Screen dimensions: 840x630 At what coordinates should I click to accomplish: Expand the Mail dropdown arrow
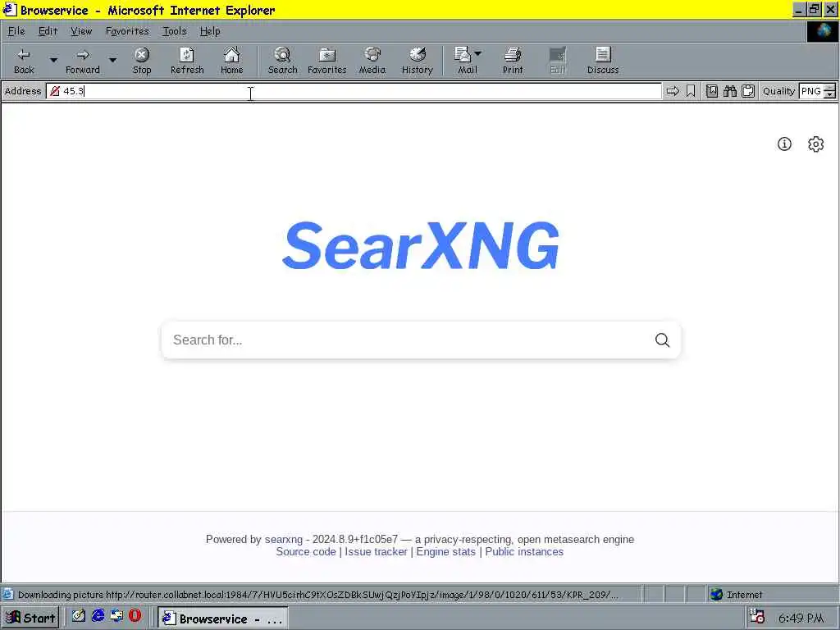478,53
